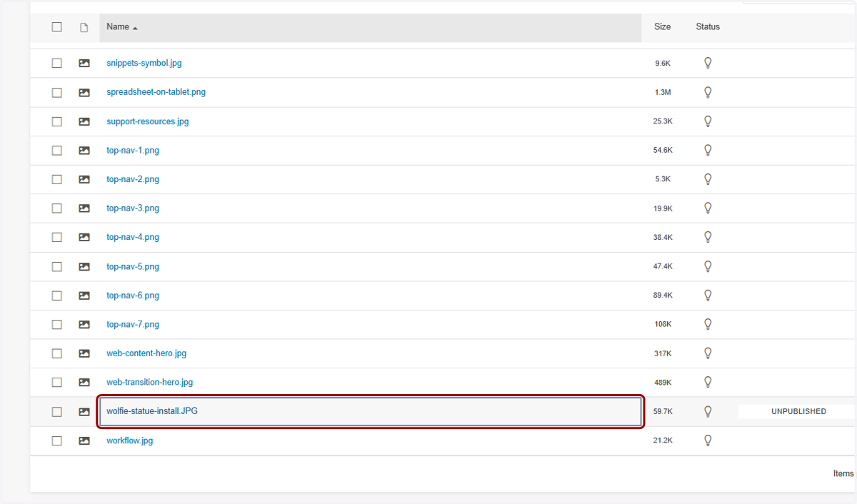857x504 pixels.
Task: Check the box for web-transition-hero.jpg
Action: coord(57,383)
